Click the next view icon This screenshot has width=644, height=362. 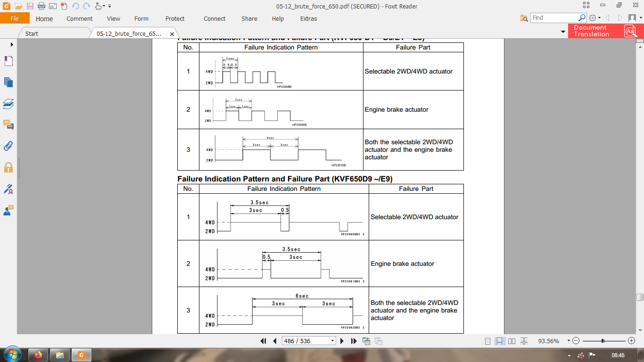[378, 341]
